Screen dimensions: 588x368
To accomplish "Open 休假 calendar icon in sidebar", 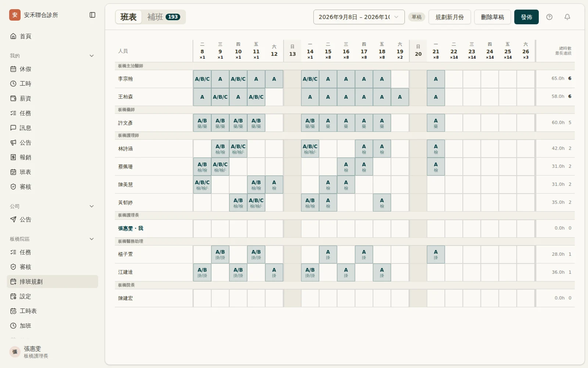I will [13, 69].
